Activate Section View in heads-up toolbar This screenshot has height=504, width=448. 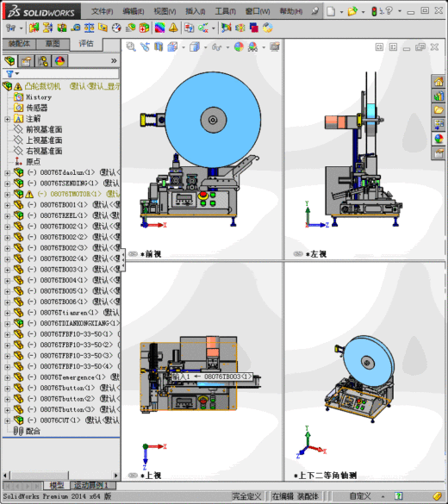(159, 47)
